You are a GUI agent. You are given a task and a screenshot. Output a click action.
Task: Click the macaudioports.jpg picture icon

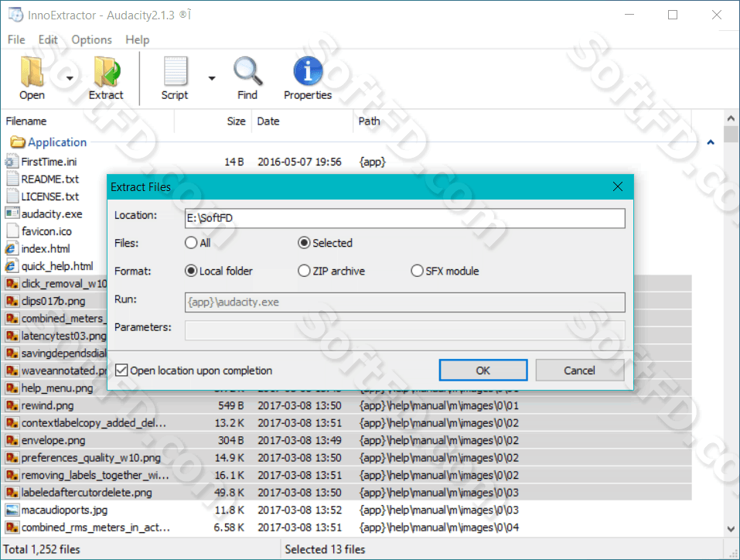pos(12,510)
